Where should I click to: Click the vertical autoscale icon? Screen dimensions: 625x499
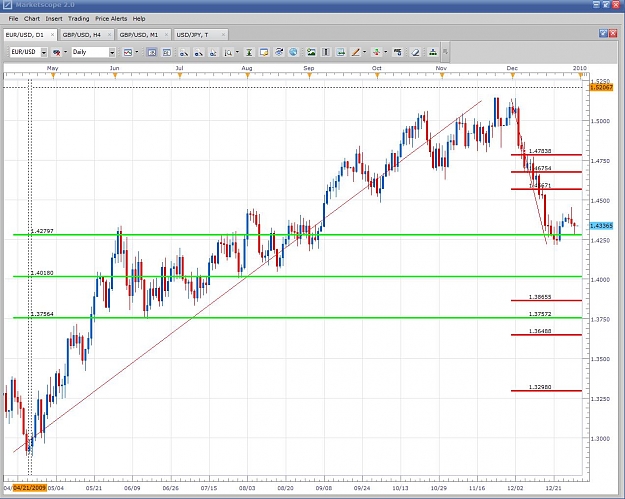coord(249,52)
